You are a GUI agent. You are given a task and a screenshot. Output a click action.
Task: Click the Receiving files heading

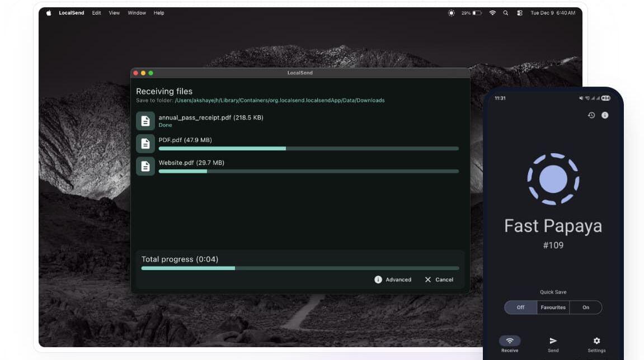[164, 91]
